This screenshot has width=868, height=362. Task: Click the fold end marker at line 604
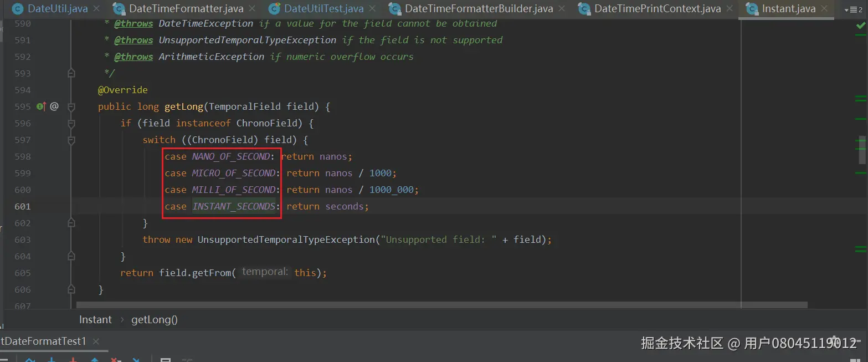pos(71,256)
